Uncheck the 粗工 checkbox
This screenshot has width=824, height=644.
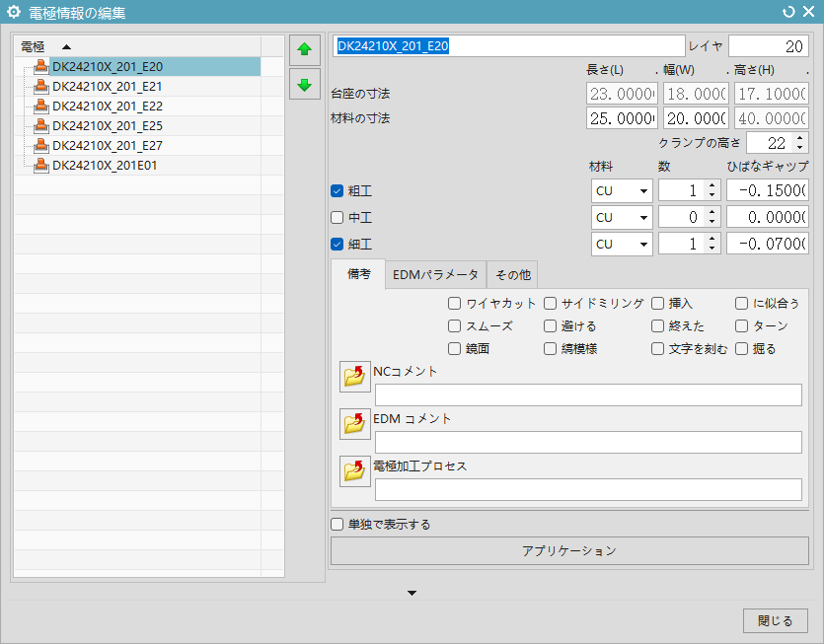337,190
